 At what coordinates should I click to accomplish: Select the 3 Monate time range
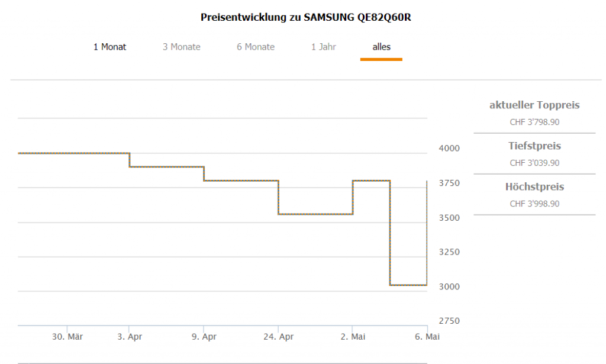pyautogui.click(x=182, y=47)
